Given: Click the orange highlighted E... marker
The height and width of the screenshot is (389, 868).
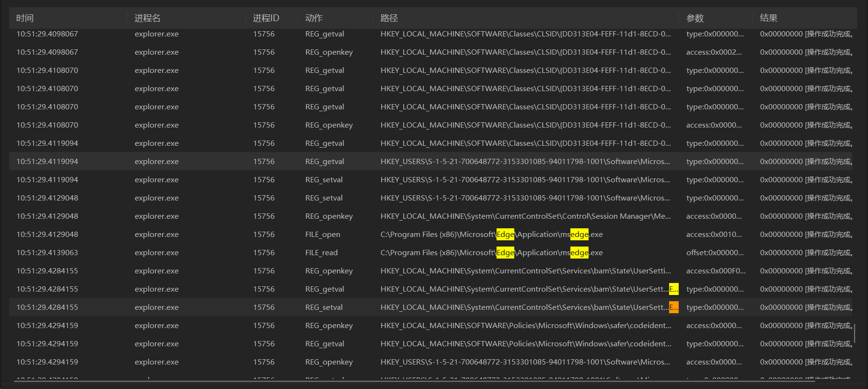Looking at the screenshot, I should (x=673, y=307).
